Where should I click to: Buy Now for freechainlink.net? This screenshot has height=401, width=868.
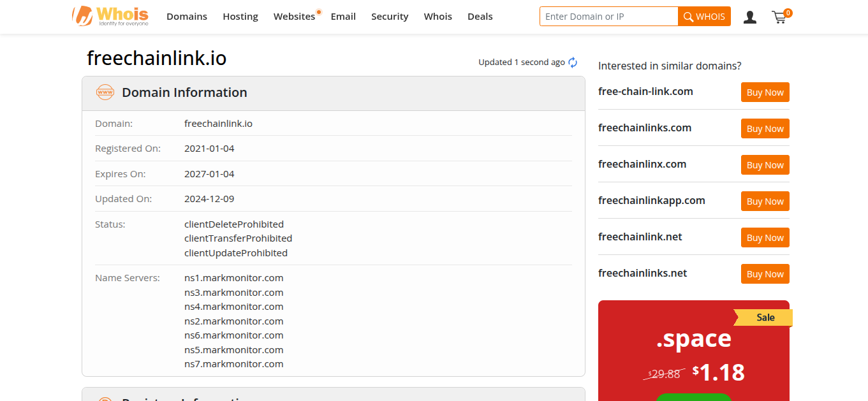pyautogui.click(x=765, y=238)
